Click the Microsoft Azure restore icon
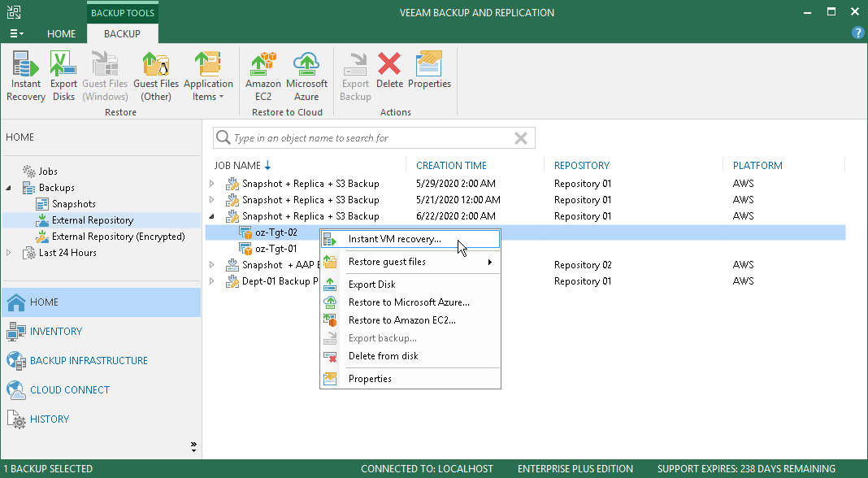 click(306, 76)
